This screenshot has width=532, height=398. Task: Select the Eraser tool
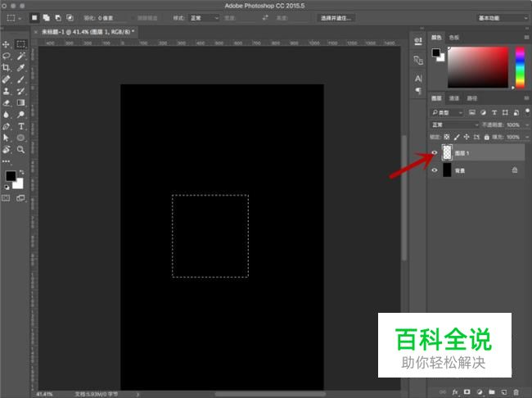[6, 103]
